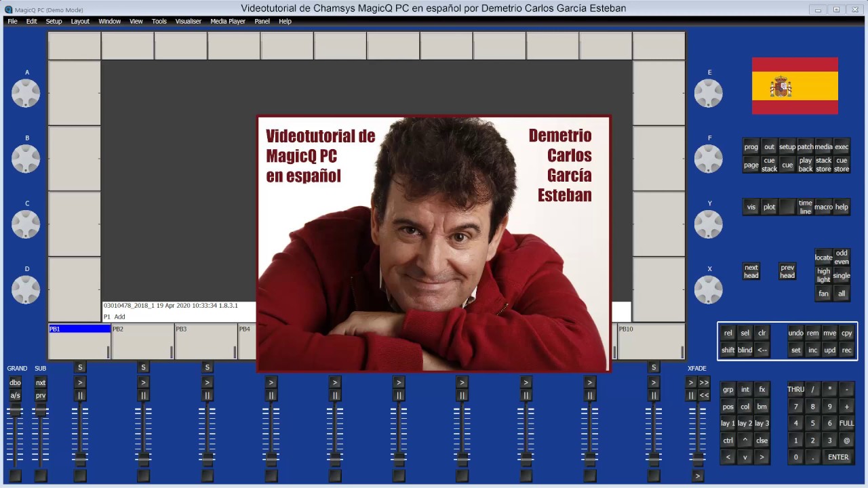Open the Tools menu
This screenshot has width=868, height=488.
pos(159,21)
